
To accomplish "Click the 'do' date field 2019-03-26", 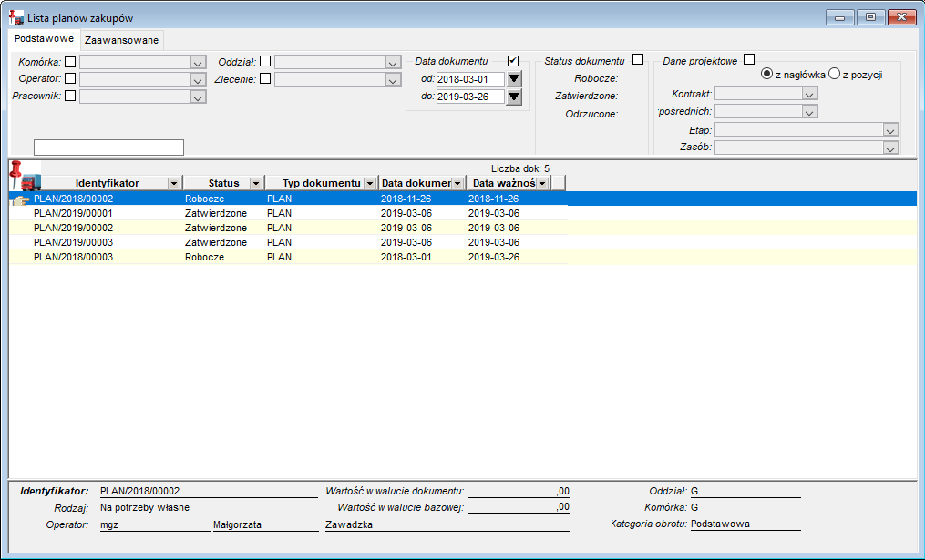I will (471, 97).
